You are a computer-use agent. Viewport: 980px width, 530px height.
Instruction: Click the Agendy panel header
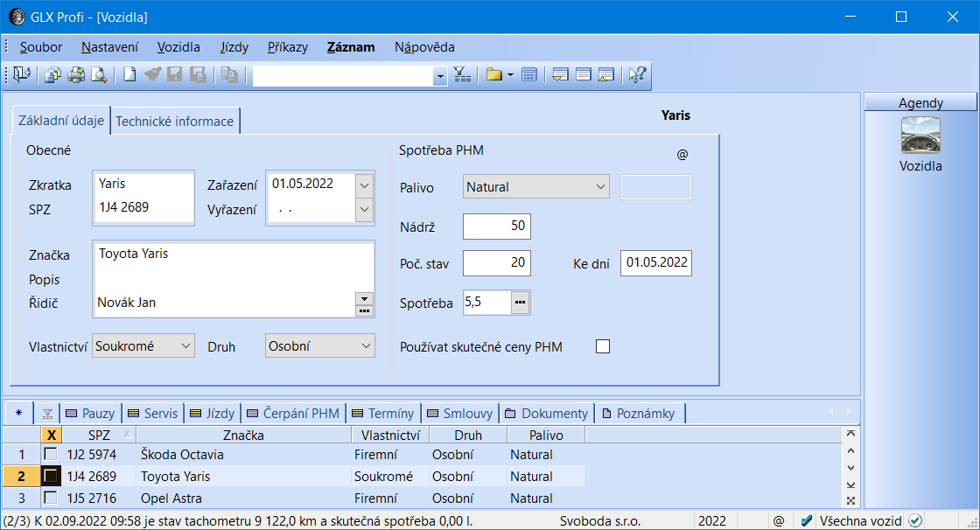click(x=920, y=102)
